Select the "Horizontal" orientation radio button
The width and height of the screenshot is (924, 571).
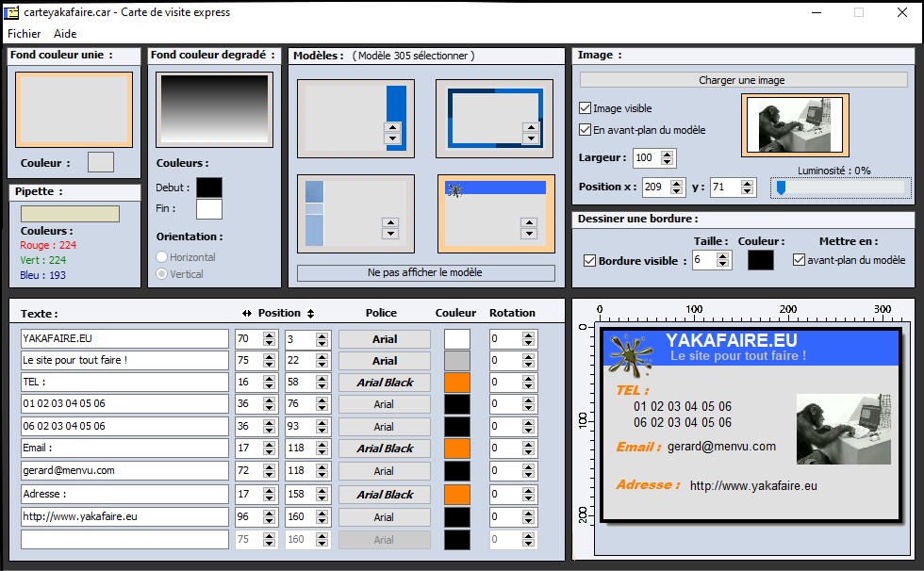click(162, 256)
